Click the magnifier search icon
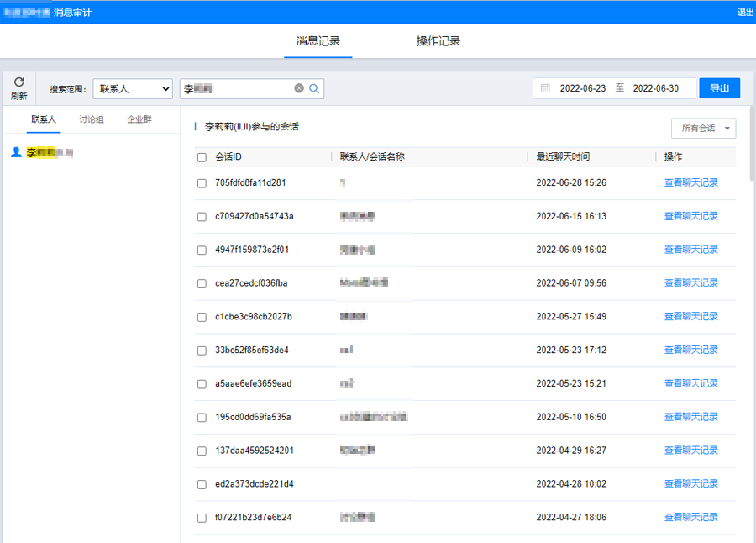Screen dimensions: 756x543 (313, 88)
